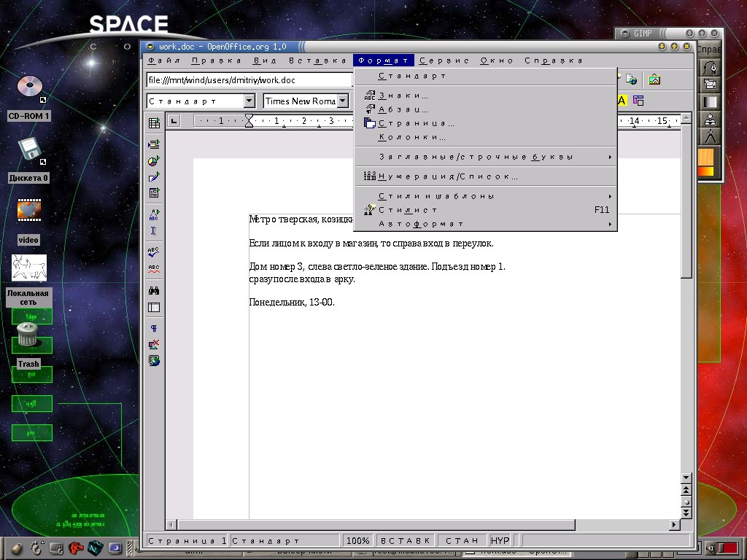Select the GIMP Measure compass tool
The image size is (747, 560).
point(710,136)
